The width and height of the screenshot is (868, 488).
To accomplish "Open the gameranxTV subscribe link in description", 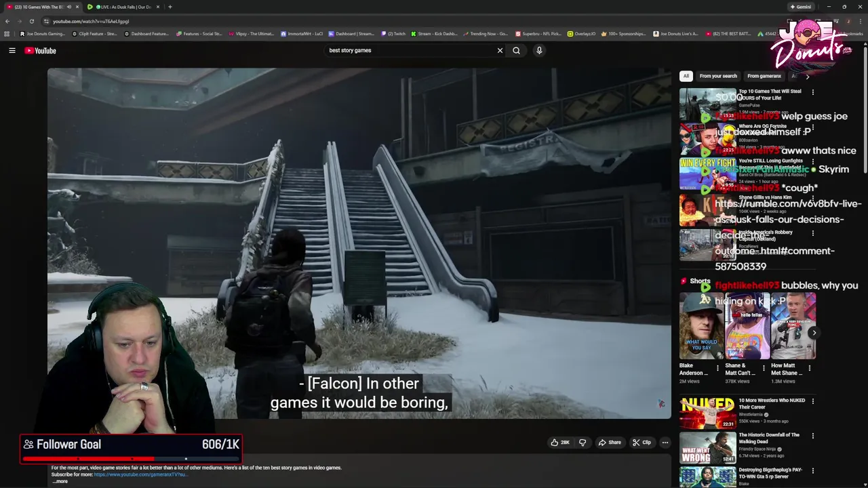I will [140, 474].
